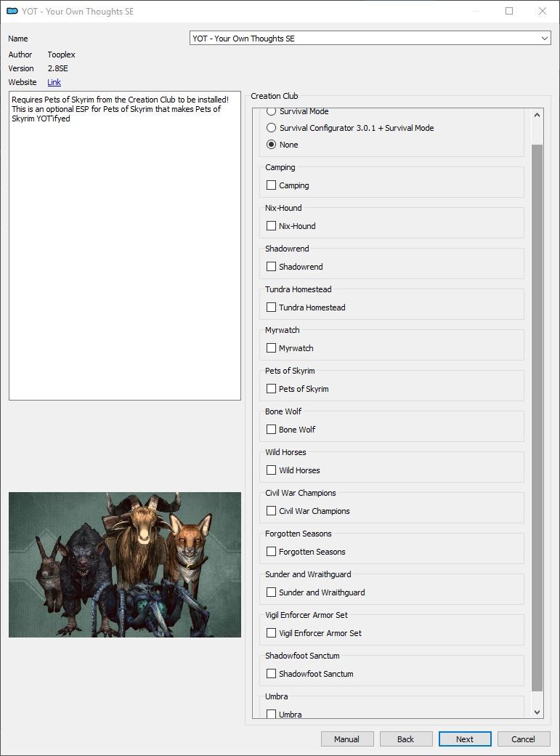Enable the Forgotten Seasons checkbox
The width and height of the screenshot is (560, 756).
pyautogui.click(x=272, y=552)
